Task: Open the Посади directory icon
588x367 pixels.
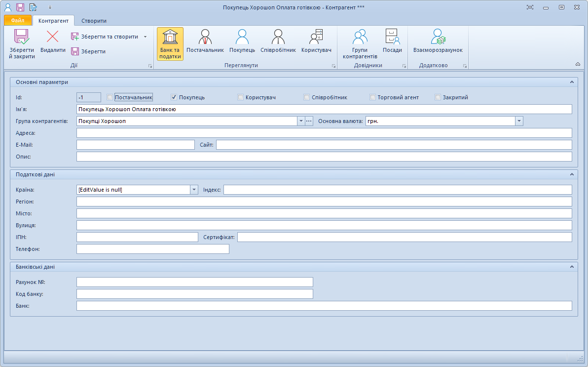Action: pos(392,37)
